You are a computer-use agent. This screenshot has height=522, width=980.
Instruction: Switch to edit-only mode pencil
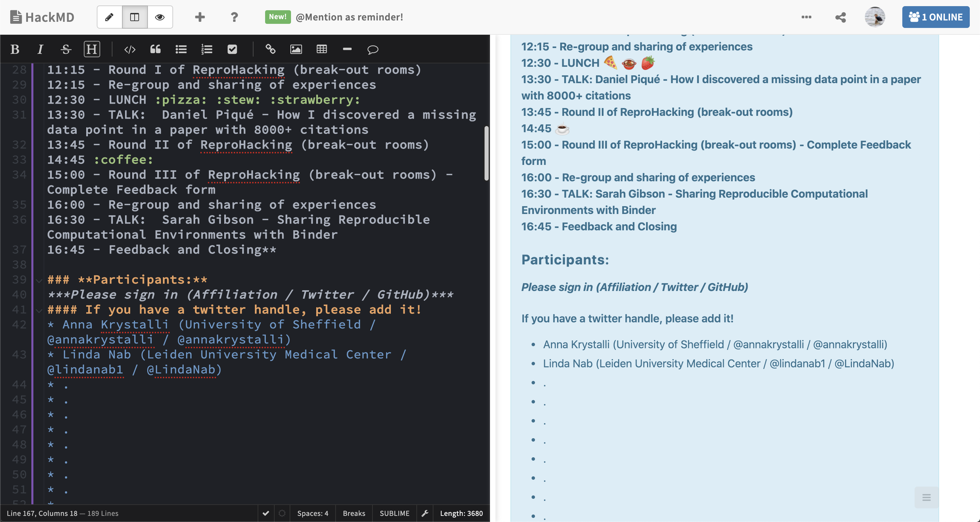click(110, 17)
